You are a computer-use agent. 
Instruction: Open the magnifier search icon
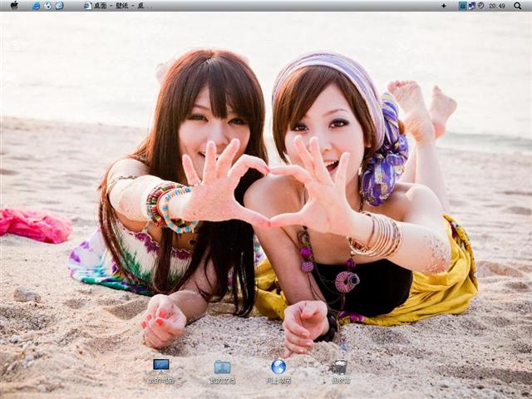coord(517,6)
